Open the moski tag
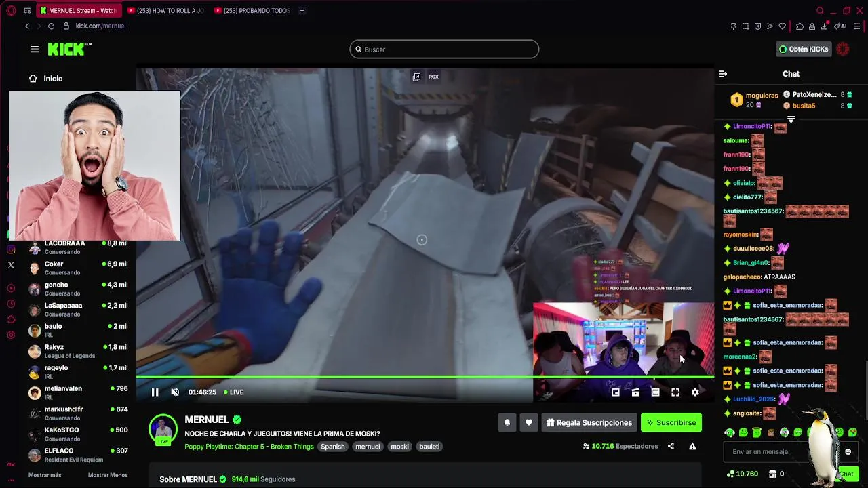Viewport: 868px width, 488px height. (x=399, y=447)
